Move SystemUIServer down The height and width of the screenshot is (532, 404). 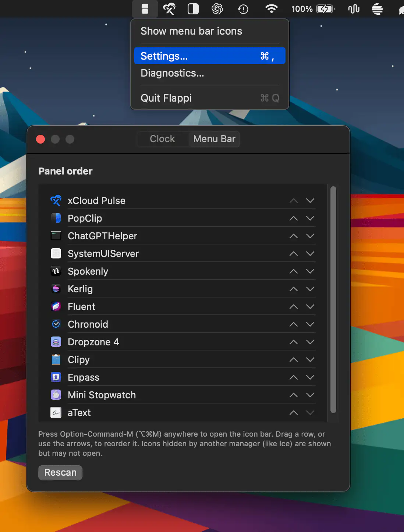tap(310, 254)
